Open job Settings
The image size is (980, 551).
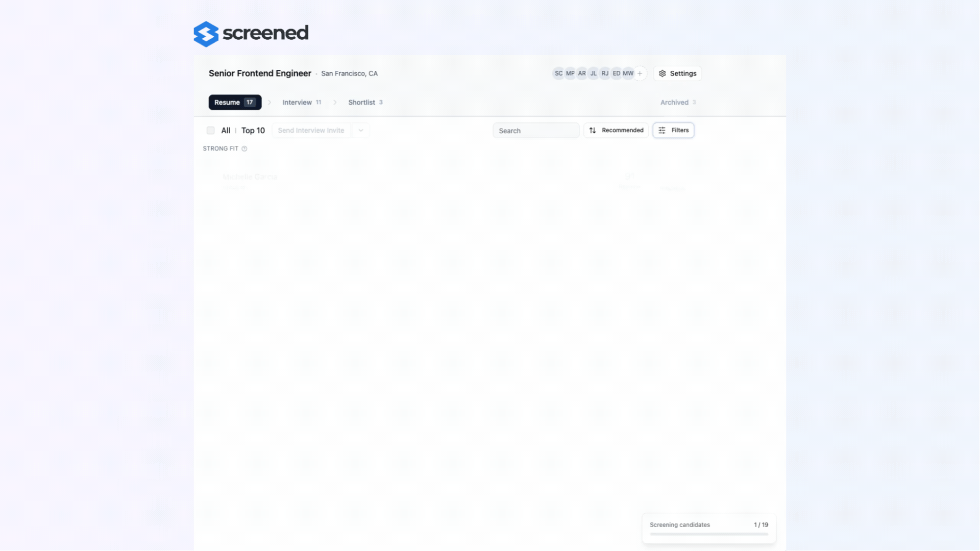[677, 73]
